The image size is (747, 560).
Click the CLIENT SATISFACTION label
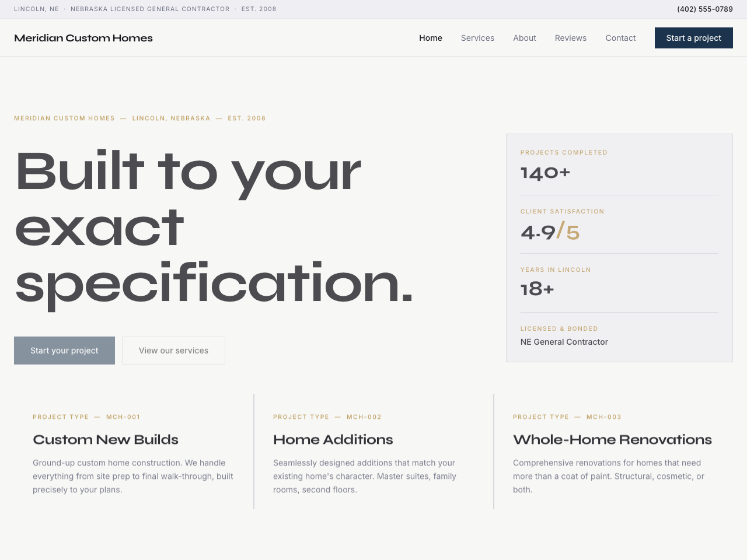[562, 212]
